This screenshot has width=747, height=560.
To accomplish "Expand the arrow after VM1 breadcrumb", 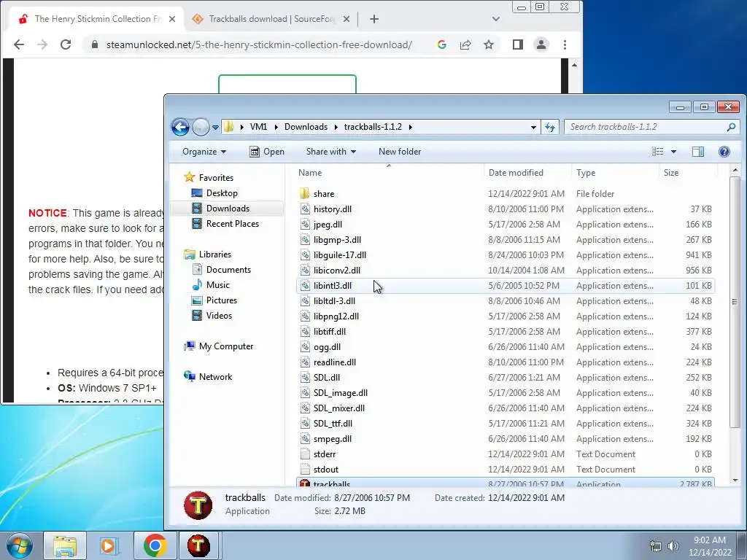I will click(276, 127).
